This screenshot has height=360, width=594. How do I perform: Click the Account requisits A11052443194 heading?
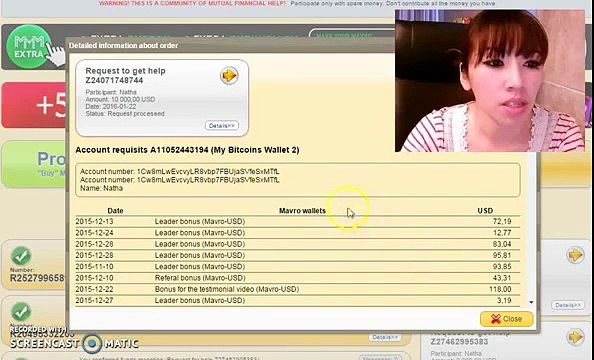pos(187,150)
